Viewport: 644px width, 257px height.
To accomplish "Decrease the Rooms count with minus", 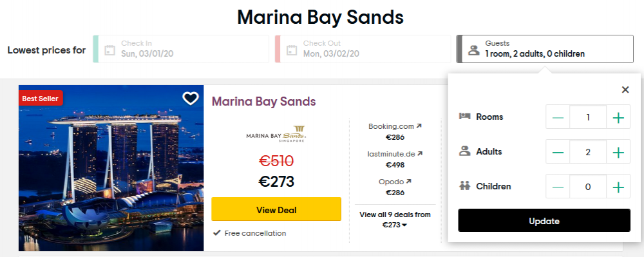I will [x=558, y=117].
